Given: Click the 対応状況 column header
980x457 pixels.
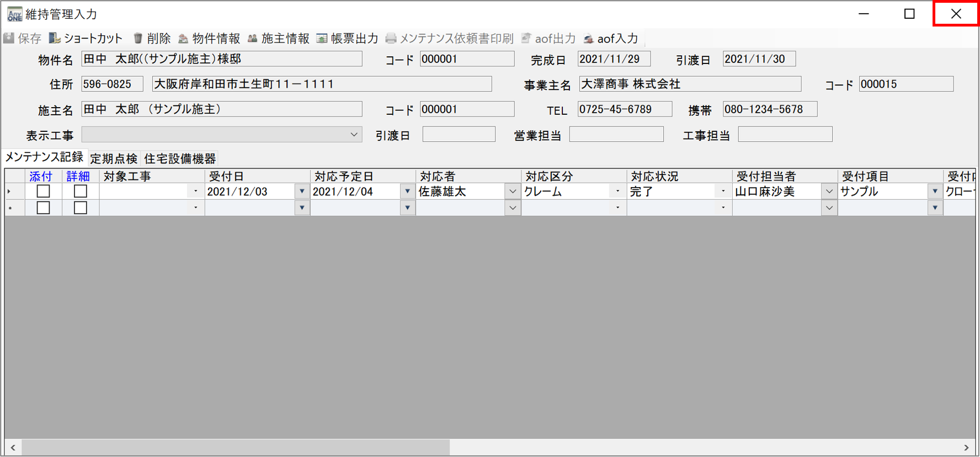Looking at the screenshot, I should click(x=655, y=177).
